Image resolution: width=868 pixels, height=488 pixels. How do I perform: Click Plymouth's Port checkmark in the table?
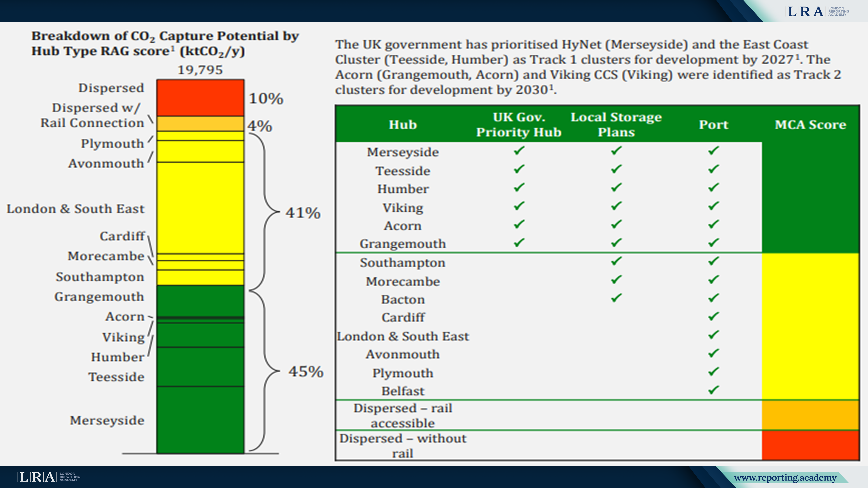point(713,372)
